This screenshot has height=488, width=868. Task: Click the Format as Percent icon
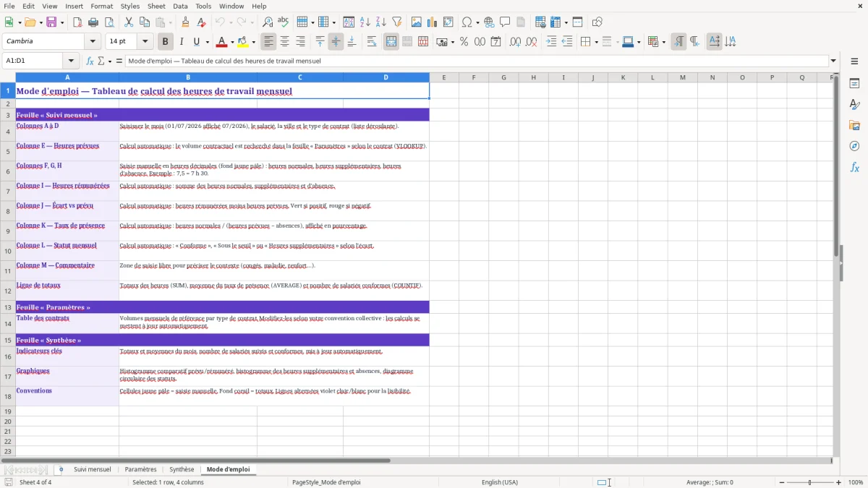[x=464, y=42]
